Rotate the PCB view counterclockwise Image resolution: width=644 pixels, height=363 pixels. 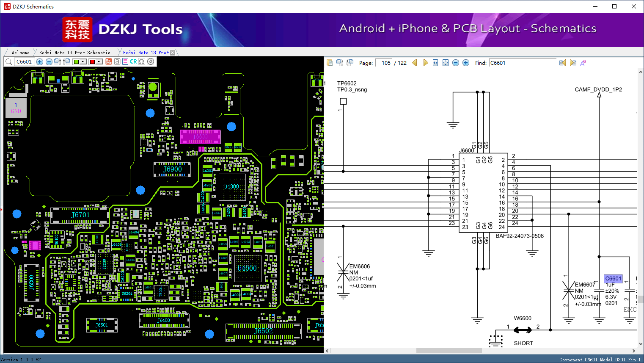tap(66, 62)
